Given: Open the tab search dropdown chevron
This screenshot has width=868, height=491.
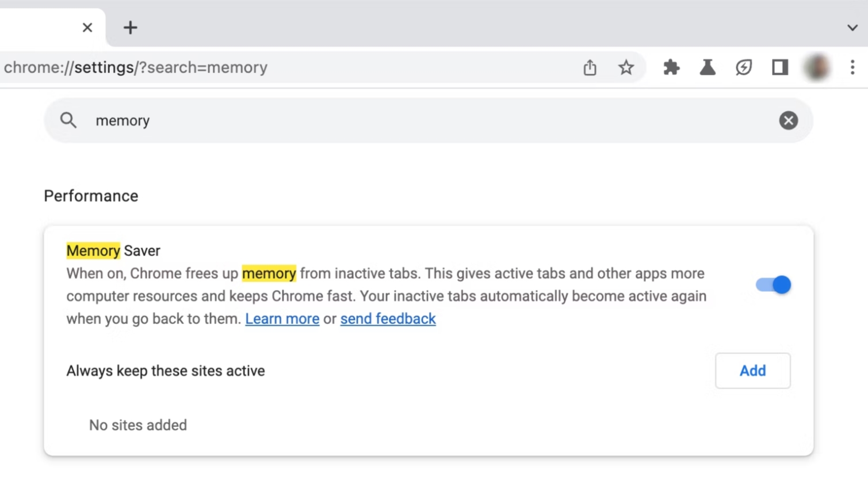Looking at the screenshot, I should click(x=852, y=27).
